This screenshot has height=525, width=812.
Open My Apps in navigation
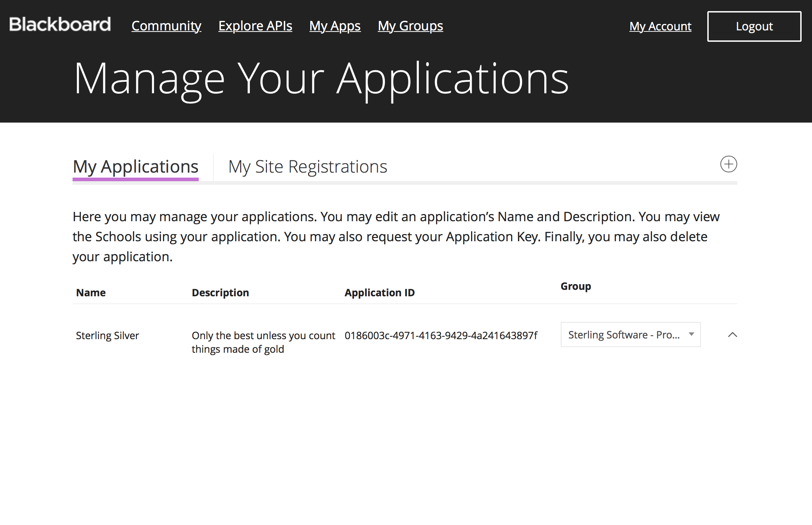(x=335, y=26)
